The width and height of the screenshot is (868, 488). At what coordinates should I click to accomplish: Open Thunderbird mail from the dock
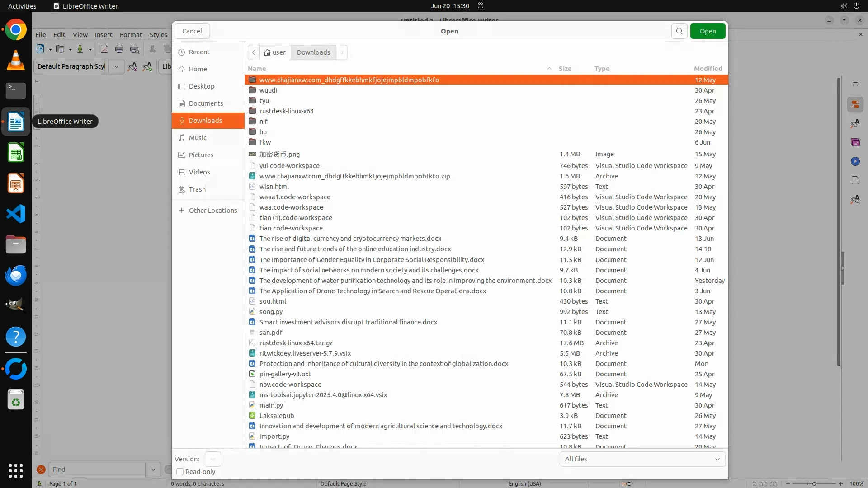point(16,276)
